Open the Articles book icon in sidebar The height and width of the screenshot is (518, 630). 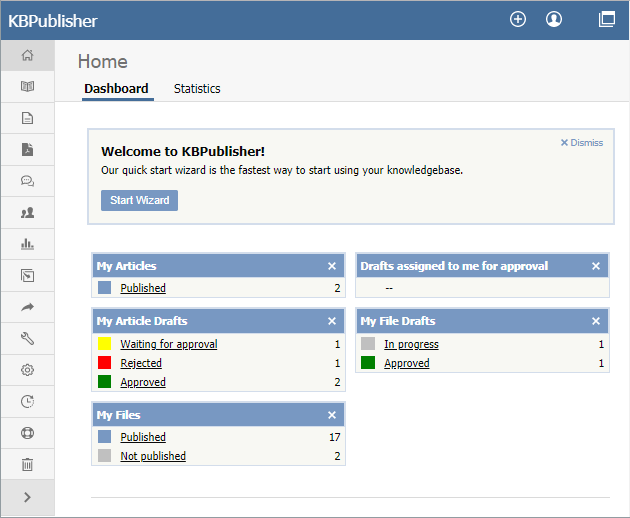[x=27, y=86]
